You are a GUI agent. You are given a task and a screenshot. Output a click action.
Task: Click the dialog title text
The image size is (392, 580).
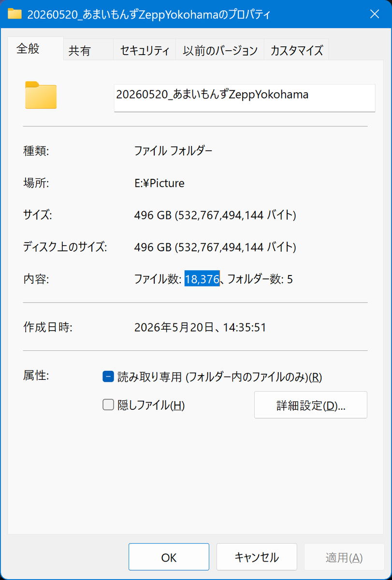(x=148, y=14)
